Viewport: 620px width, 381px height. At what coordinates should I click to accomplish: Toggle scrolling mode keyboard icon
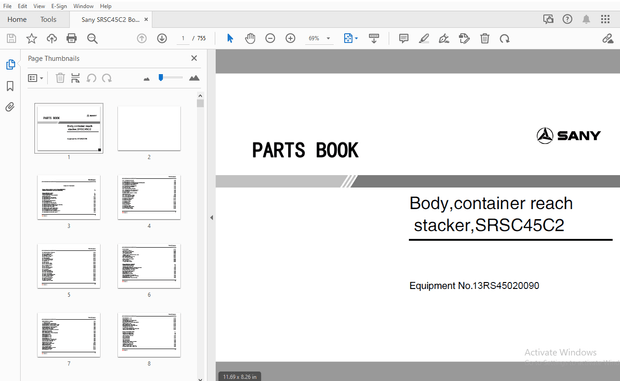click(x=374, y=38)
